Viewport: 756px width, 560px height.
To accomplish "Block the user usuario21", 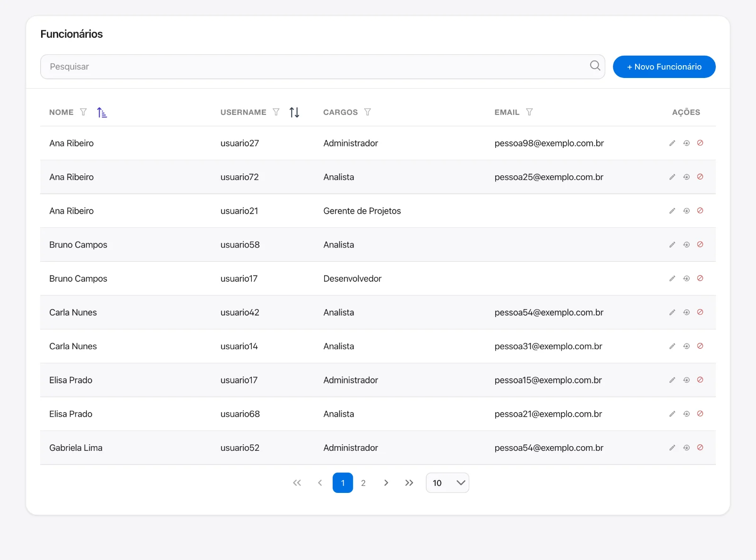I will (x=700, y=211).
